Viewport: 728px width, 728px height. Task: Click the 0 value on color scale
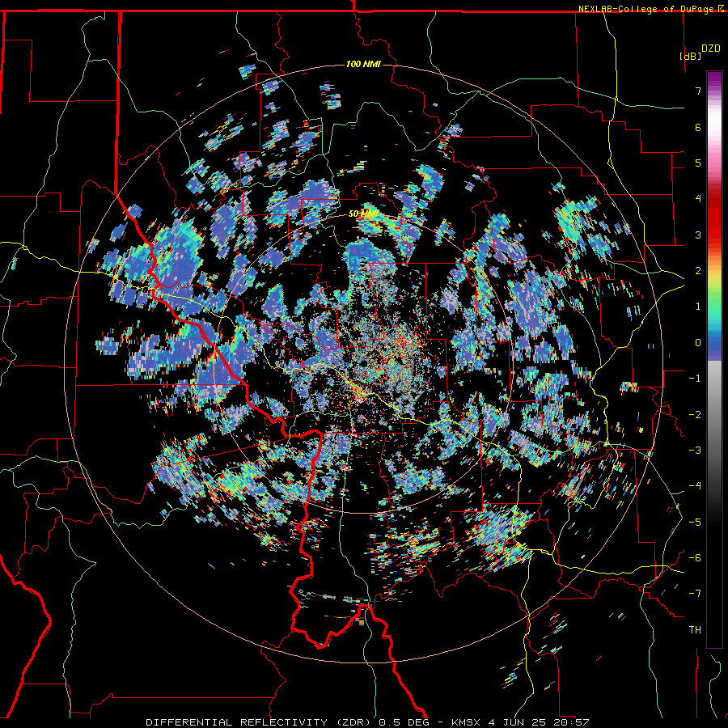(698, 343)
